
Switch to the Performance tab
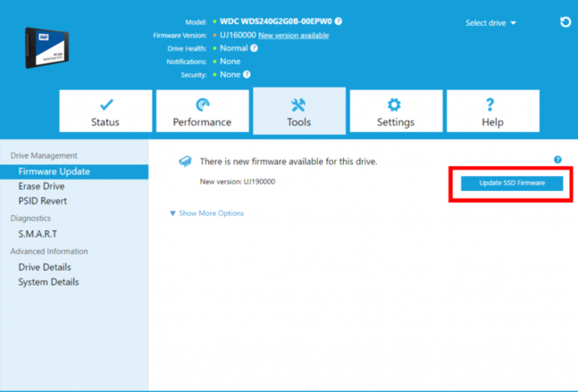coord(203,111)
